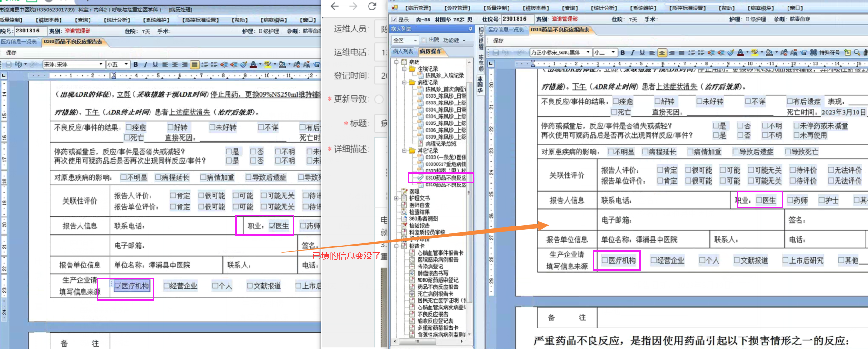Check 病程延长 checkbox in left report form
The width and height of the screenshot is (868, 349).
tap(158, 177)
